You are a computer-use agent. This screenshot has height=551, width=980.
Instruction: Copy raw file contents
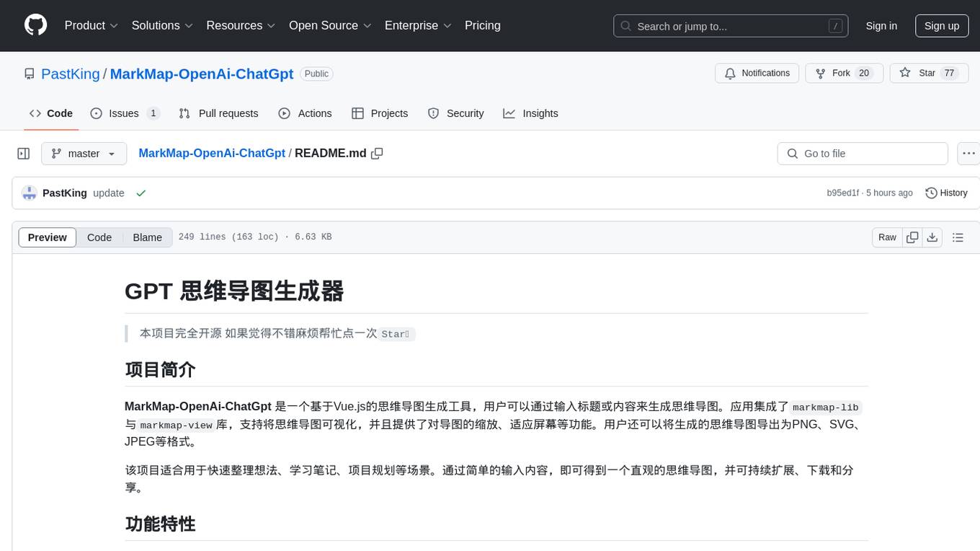click(x=912, y=237)
